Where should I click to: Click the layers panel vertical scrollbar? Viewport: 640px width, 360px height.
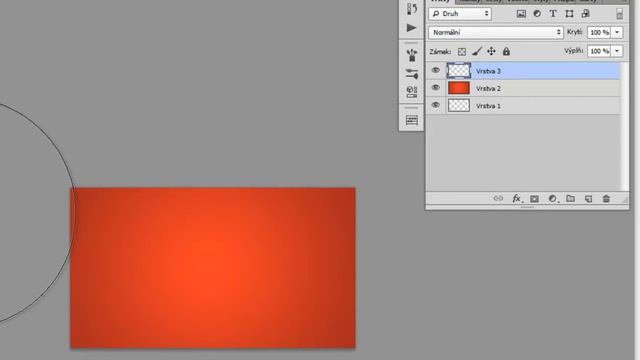pos(625,127)
